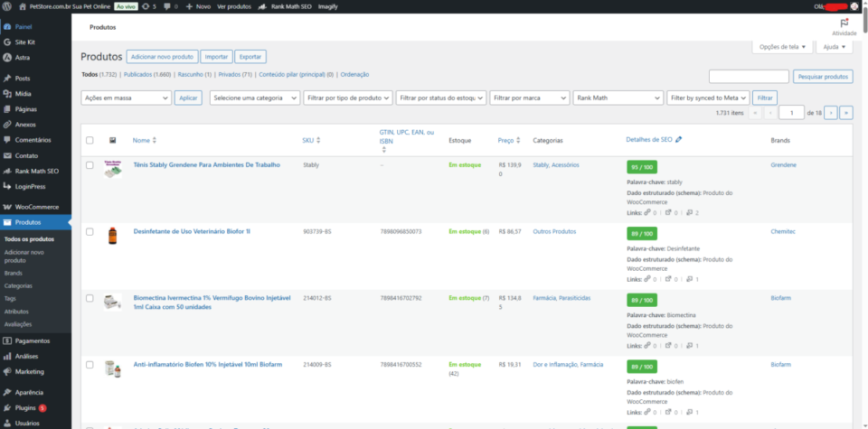This screenshot has height=429, width=868.
Task: Check the Biomectina Ivermectina row
Action: pos(90,298)
